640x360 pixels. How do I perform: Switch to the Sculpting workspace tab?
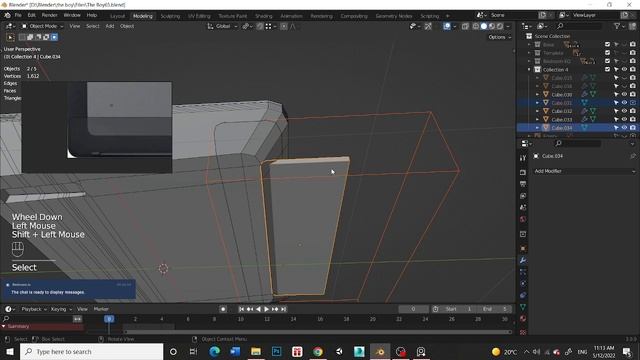(x=170, y=16)
